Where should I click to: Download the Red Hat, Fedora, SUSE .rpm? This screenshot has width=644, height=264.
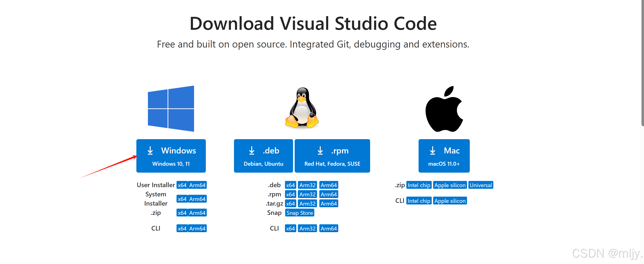point(332,156)
